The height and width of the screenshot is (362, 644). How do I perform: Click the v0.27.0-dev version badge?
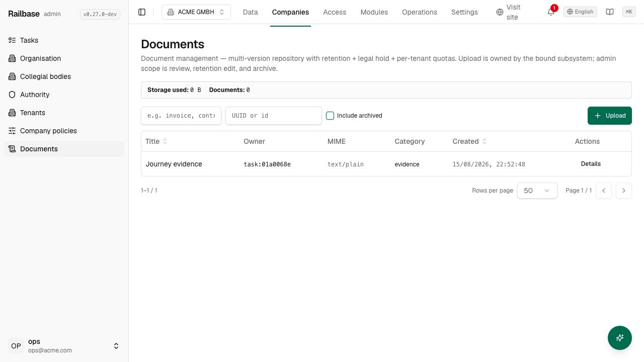point(100,14)
